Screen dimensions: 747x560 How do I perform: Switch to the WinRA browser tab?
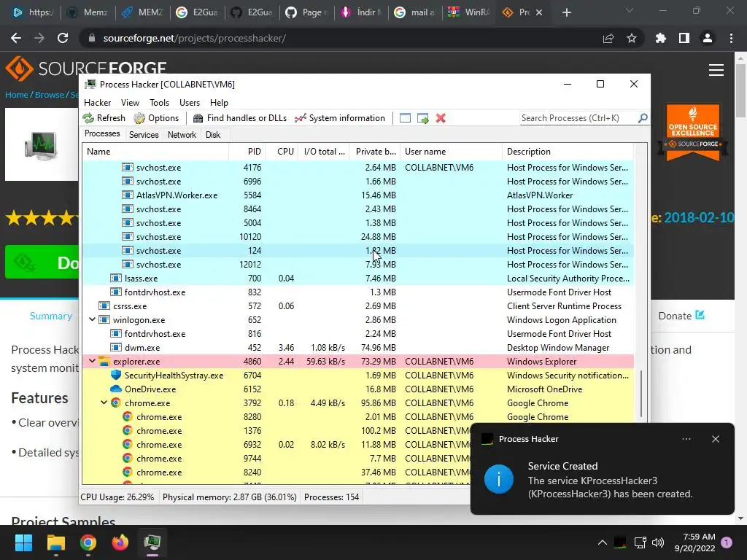[468, 12]
